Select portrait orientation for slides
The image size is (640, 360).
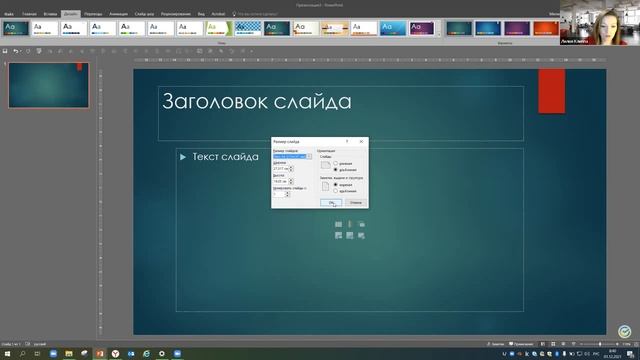[x=336, y=164]
